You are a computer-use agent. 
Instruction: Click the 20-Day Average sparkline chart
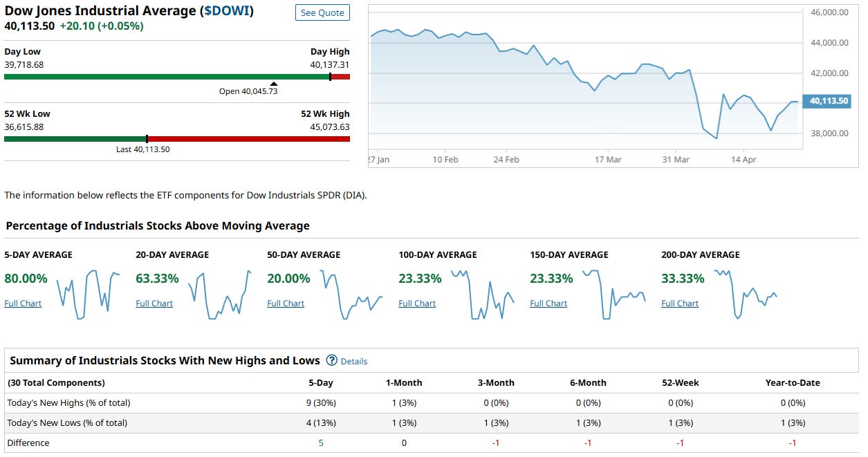220,295
